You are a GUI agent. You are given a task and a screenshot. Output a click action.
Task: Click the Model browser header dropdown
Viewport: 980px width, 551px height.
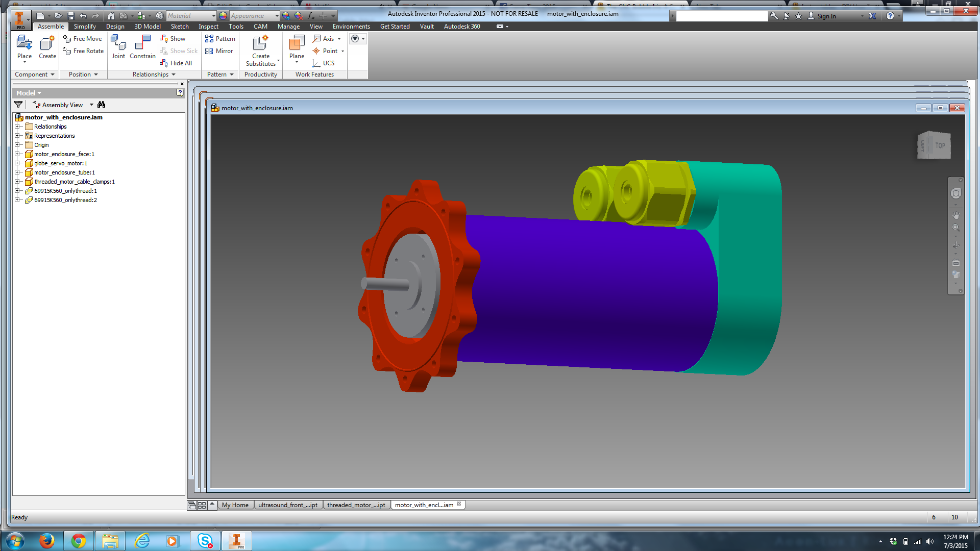click(x=29, y=93)
